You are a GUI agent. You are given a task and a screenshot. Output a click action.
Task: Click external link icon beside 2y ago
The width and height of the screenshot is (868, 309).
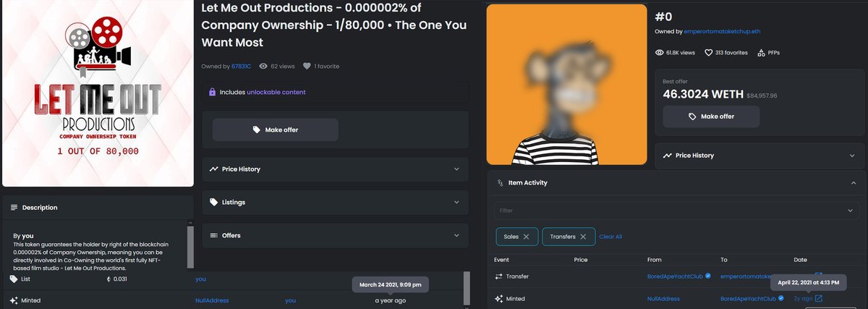point(819,298)
